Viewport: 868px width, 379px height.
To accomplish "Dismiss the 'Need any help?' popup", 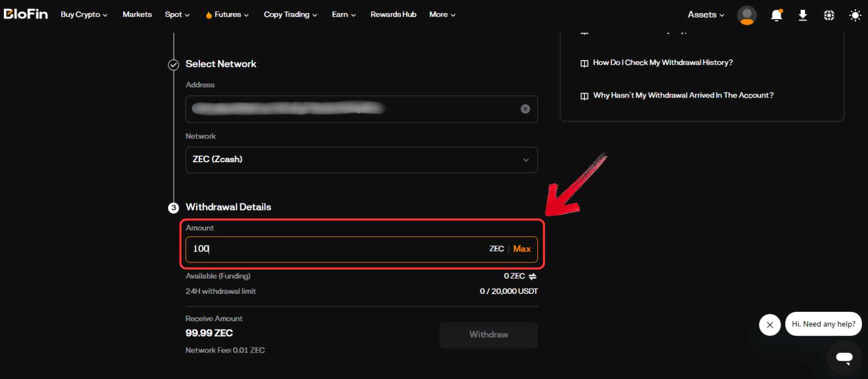I will coord(769,325).
